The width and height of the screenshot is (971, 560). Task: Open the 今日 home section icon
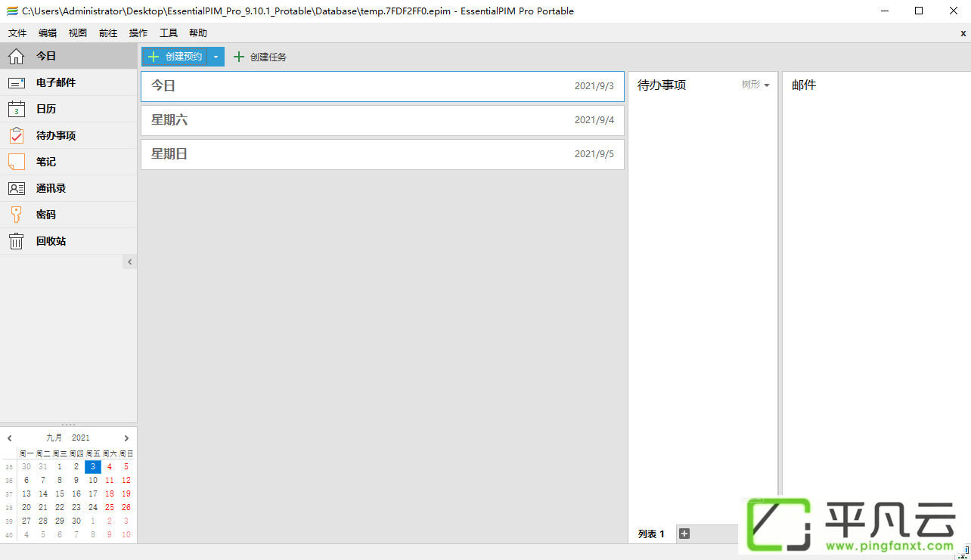[16, 56]
